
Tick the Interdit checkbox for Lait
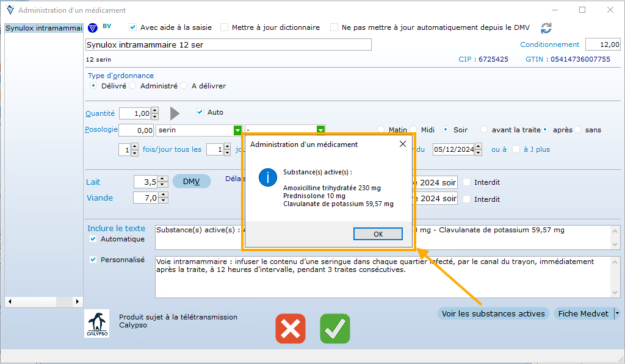[x=466, y=182]
